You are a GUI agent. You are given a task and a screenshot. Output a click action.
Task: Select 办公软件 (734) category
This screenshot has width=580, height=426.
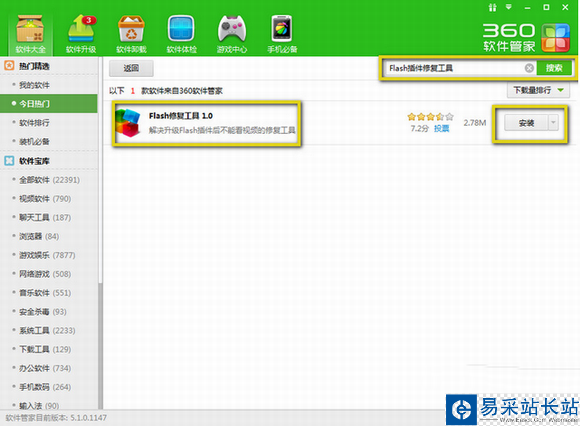point(45,368)
